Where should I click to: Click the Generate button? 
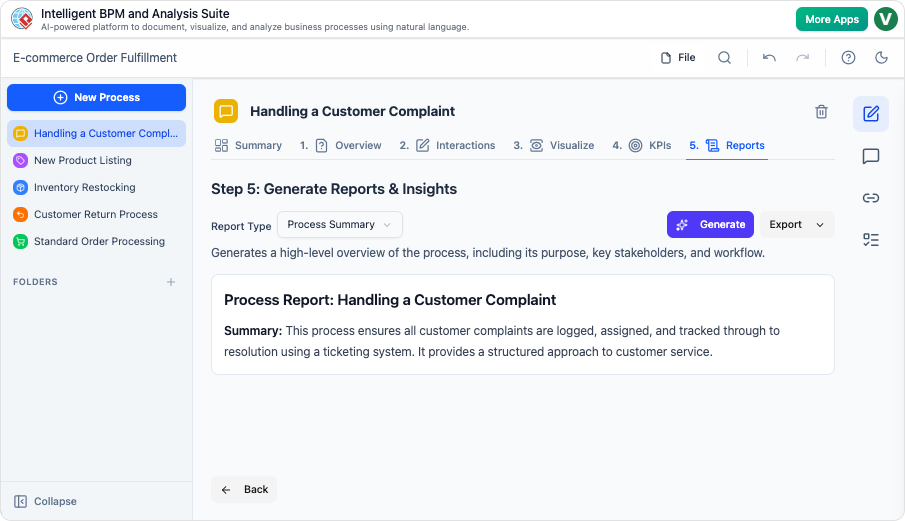click(x=710, y=225)
